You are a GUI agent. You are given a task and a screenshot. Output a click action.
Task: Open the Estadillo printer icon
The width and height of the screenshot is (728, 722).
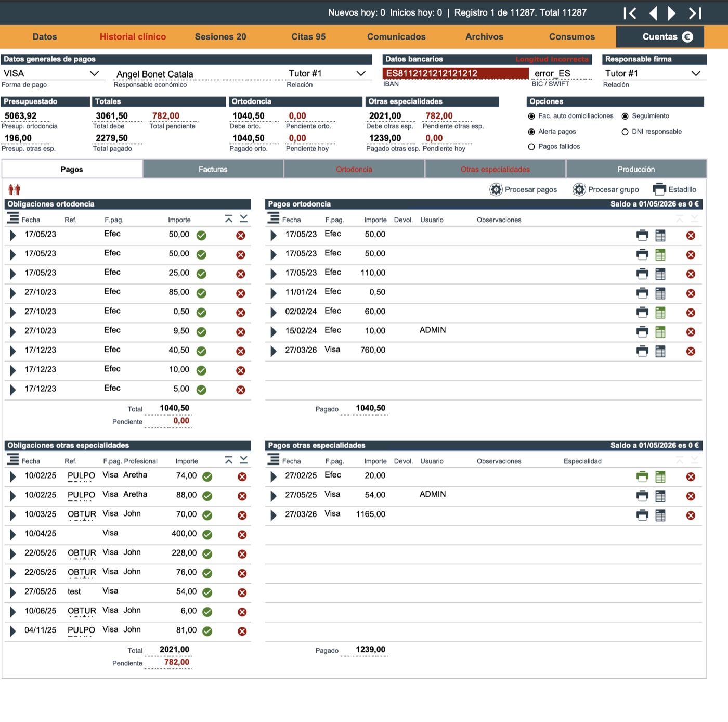pyautogui.click(x=659, y=189)
